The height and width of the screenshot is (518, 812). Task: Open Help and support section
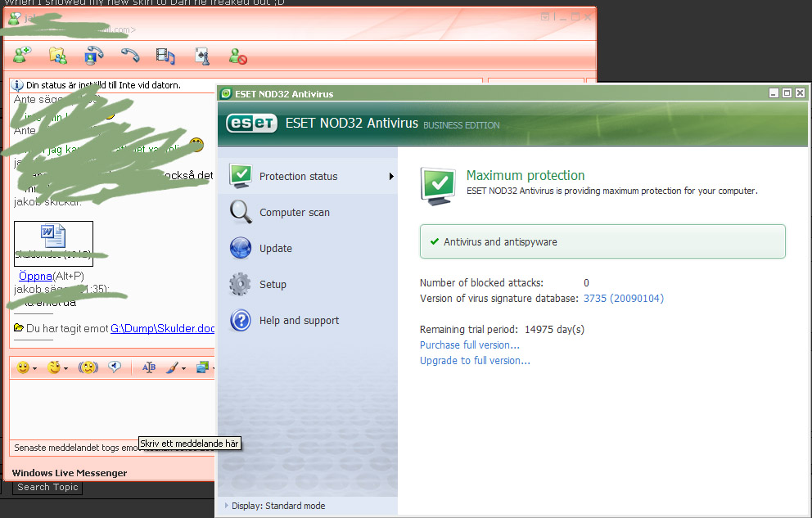tap(299, 321)
